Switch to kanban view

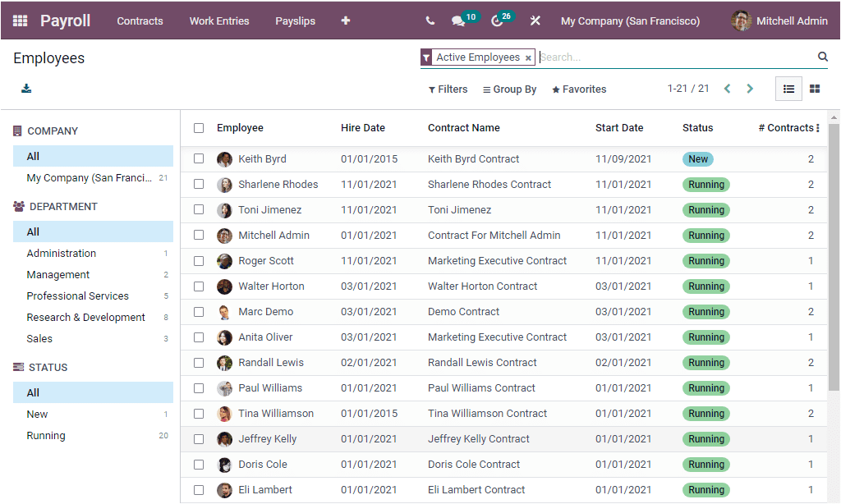tap(814, 88)
